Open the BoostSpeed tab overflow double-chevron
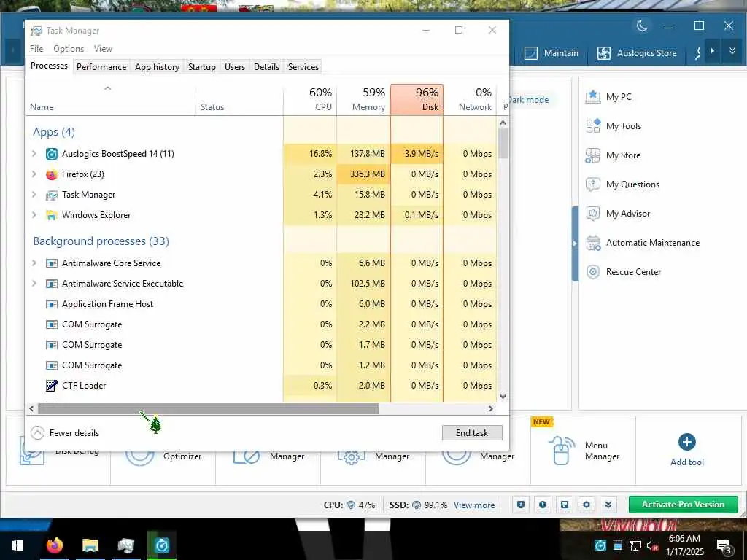Image resolution: width=747 pixels, height=560 pixels. 732,51
